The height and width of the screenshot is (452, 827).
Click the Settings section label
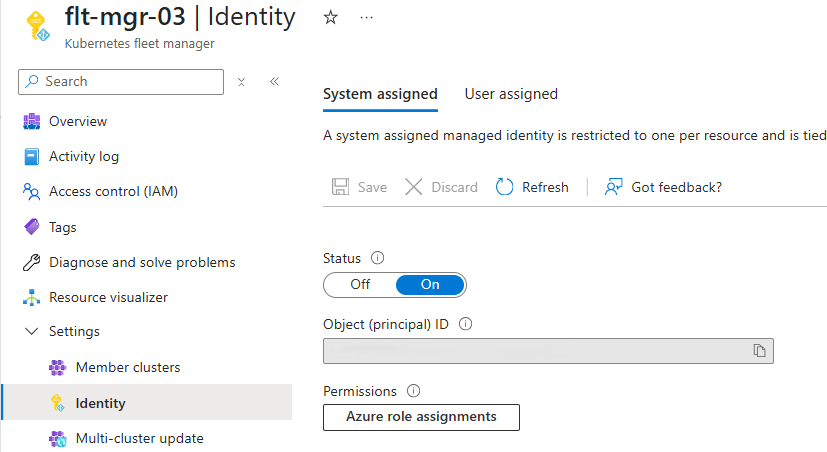click(x=74, y=331)
